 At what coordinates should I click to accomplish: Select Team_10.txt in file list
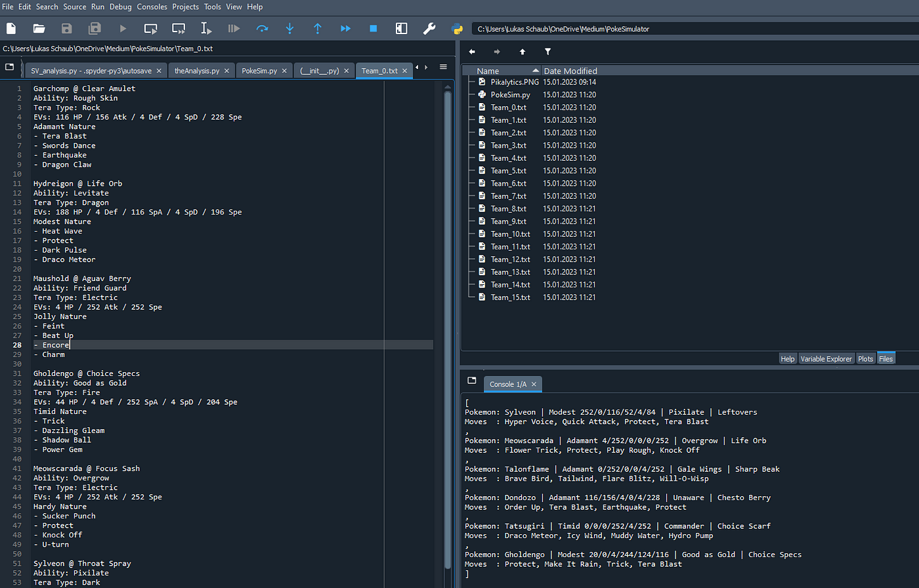tap(510, 234)
